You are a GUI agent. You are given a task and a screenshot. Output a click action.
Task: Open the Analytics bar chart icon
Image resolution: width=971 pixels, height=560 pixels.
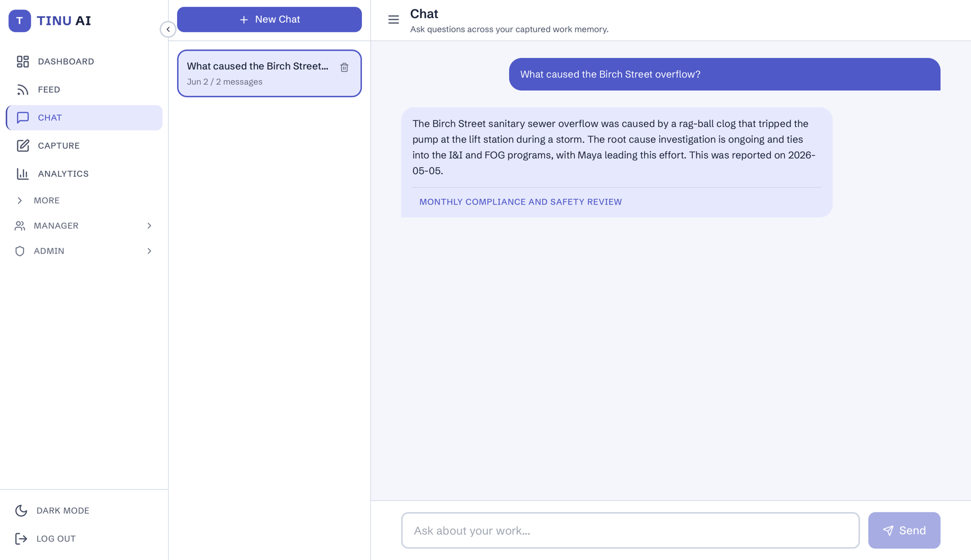[22, 174]
